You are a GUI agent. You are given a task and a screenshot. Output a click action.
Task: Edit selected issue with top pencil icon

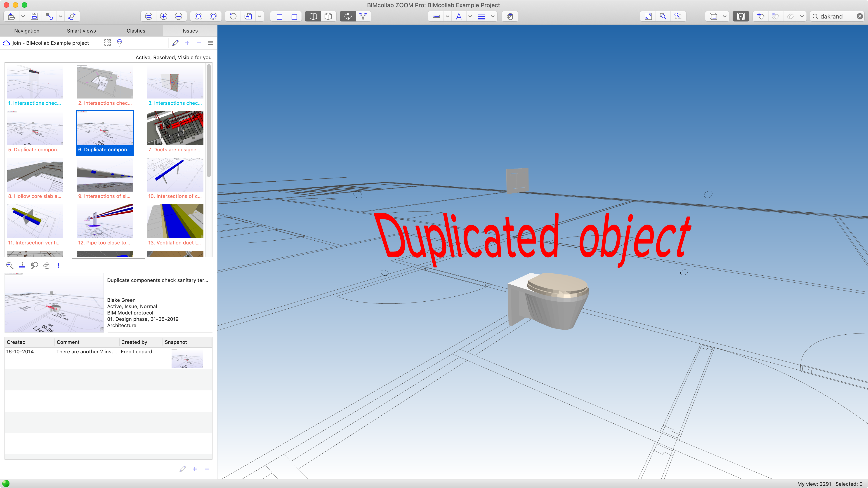click(x=175, y=43)
